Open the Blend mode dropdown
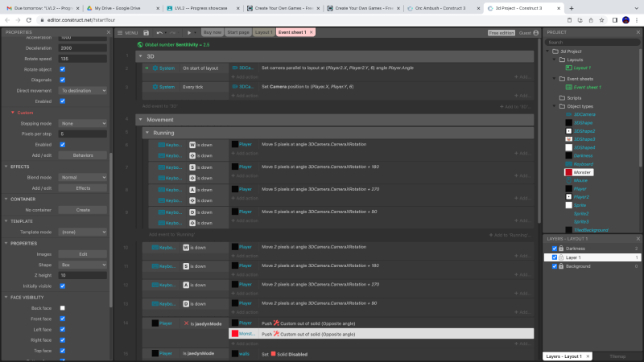This screenshot has width=644, height=362. (83, 176)
